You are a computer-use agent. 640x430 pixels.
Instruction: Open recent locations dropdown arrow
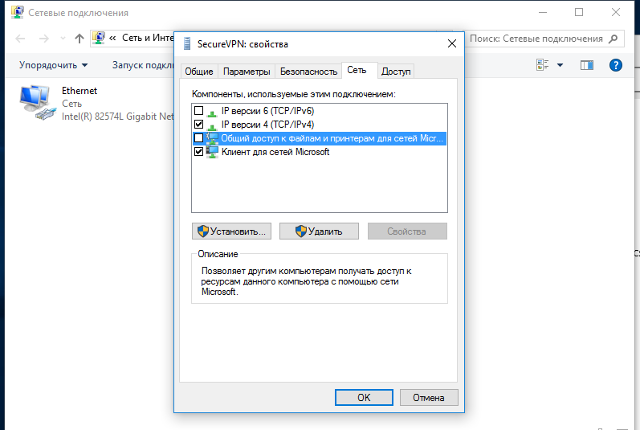pos(62,38)
